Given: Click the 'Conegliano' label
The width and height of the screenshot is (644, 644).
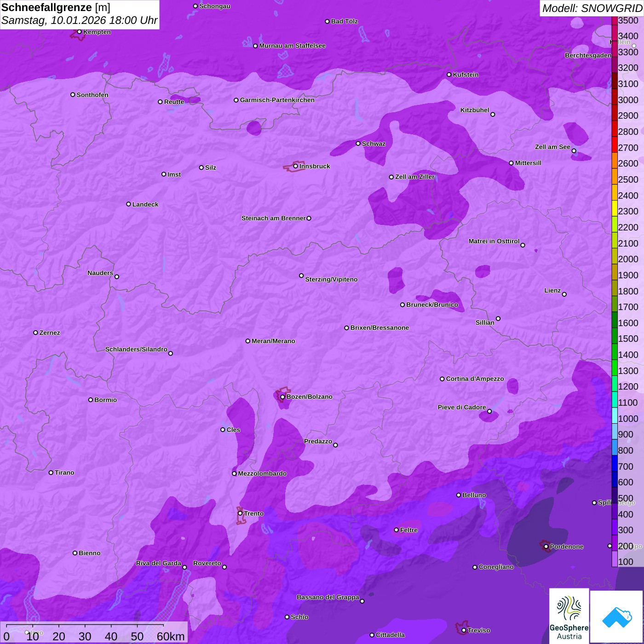Looking at the screenshot, I should pyautogui.click(x=496, y=567).
